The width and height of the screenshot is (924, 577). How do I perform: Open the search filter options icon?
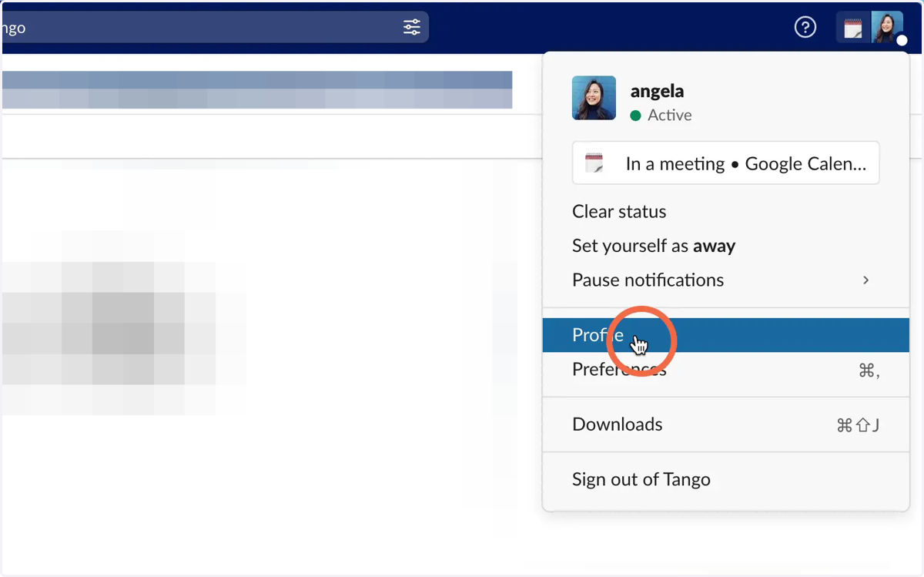point(412,28)
